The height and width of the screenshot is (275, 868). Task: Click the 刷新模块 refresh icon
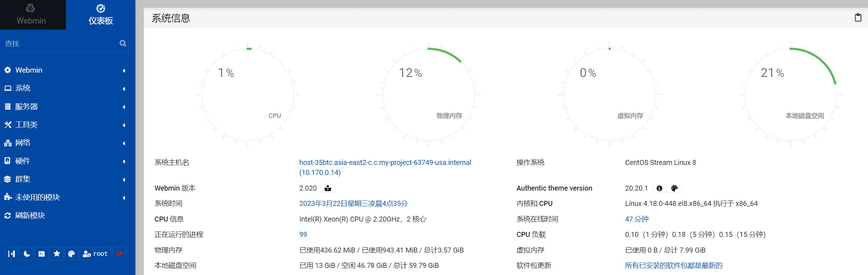pyautogui.click(x=7, y=216)
